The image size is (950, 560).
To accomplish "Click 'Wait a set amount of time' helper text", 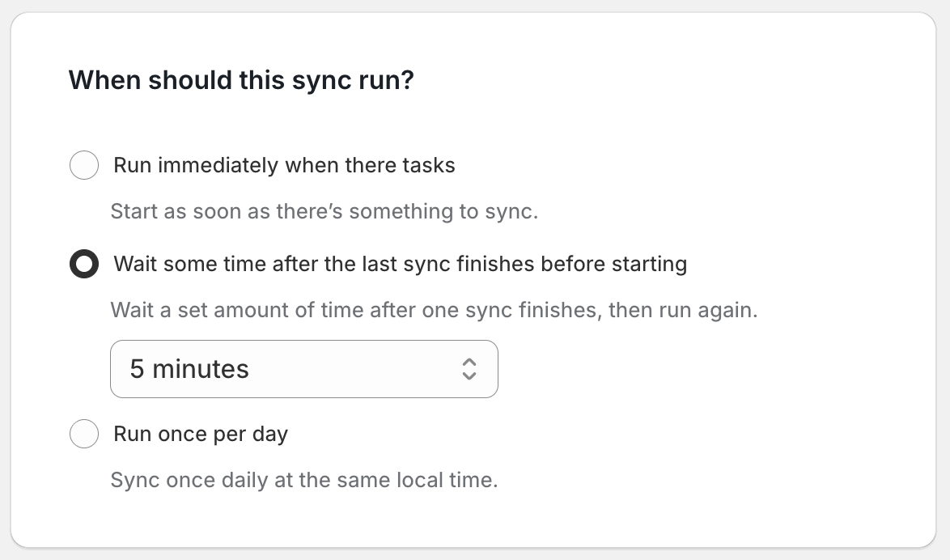I will pos(434,310).
